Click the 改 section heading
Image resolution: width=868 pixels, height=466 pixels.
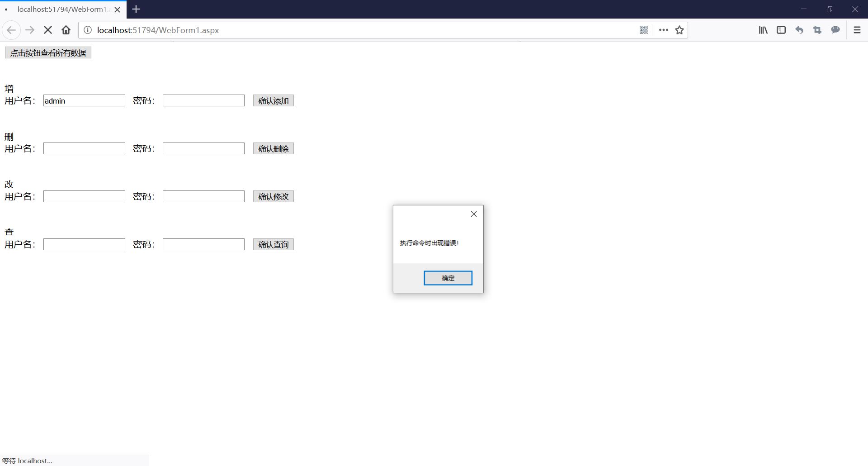click(x=9, y=184)
